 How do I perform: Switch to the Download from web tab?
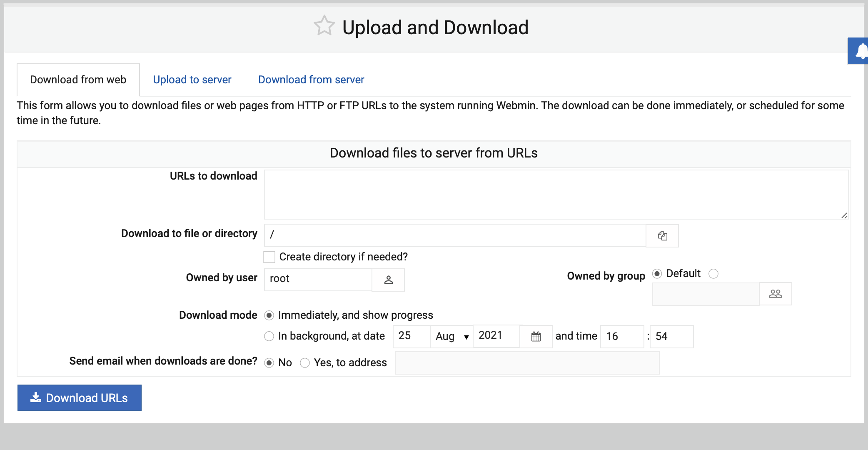[78, 80]
